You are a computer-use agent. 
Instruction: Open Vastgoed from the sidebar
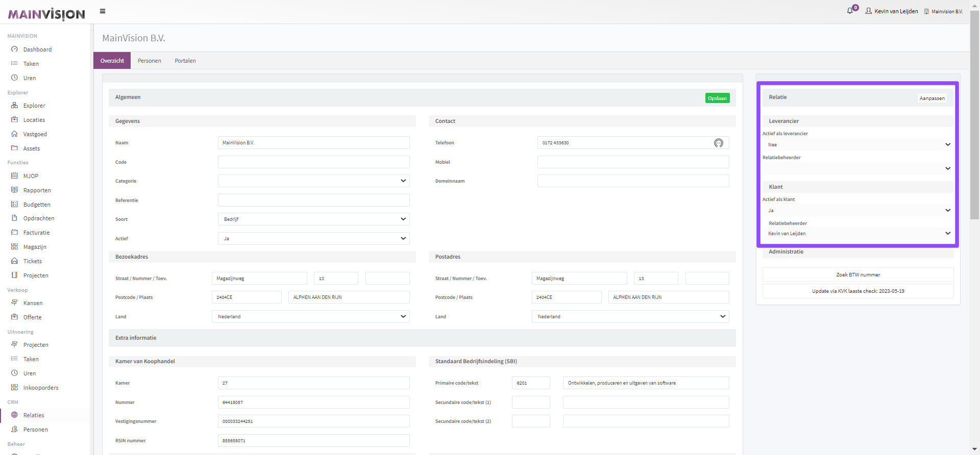(x=35, y=134)
